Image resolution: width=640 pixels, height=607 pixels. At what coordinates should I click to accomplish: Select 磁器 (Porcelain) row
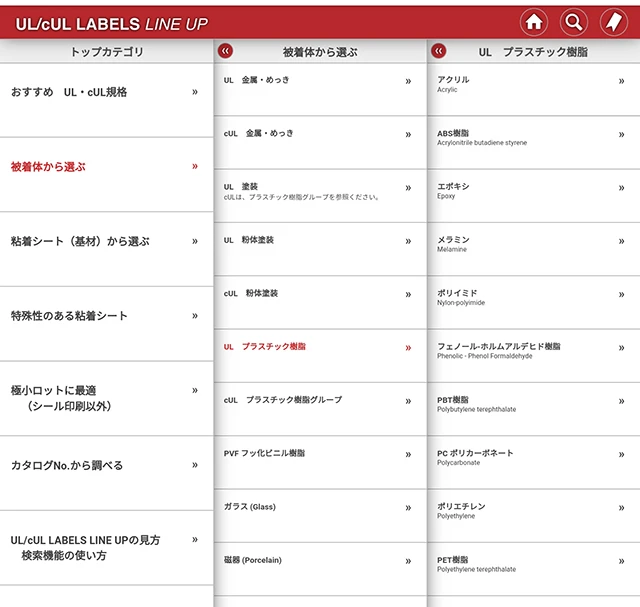point(320,569)
